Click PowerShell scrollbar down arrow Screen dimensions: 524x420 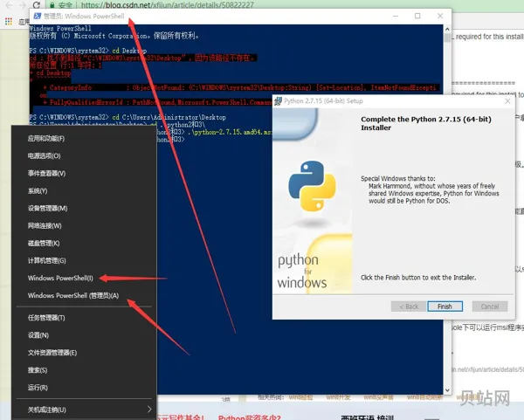pos(447,390)
